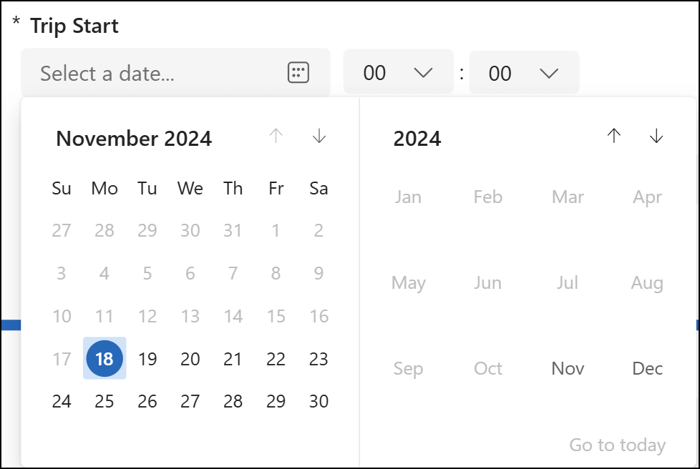
Task: Select November 18 in calendar
Action: tap(104, 359)
